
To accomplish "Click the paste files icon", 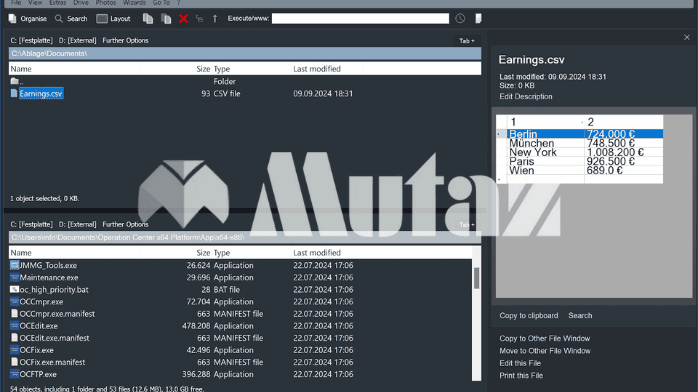I will click(166, 19).
